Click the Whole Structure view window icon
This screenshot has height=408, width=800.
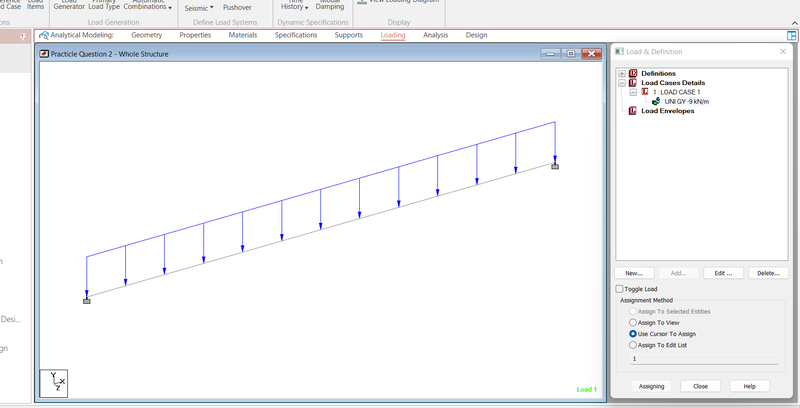coord(44,54)
